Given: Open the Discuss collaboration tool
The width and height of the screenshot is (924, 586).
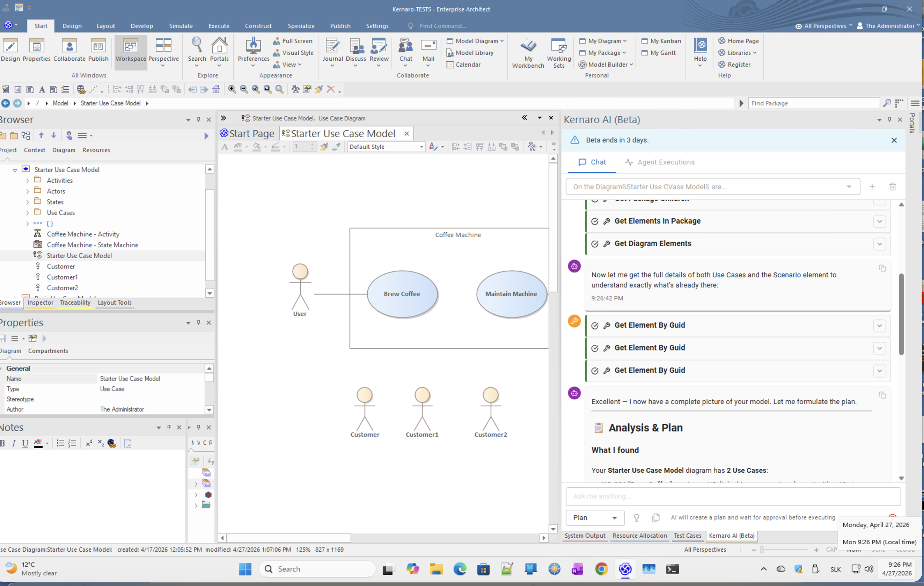Looking at the screenshot, I should (x=356, y=52).
